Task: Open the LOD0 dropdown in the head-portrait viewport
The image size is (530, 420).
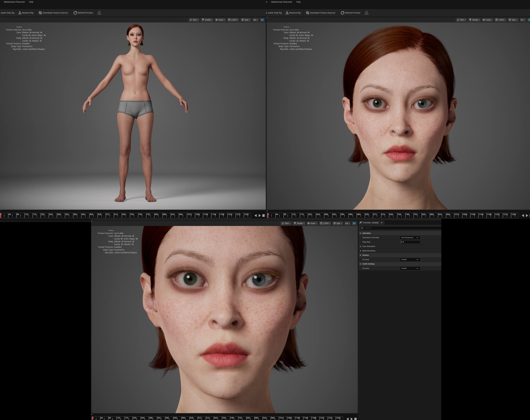Action: [x=500, y=20]
